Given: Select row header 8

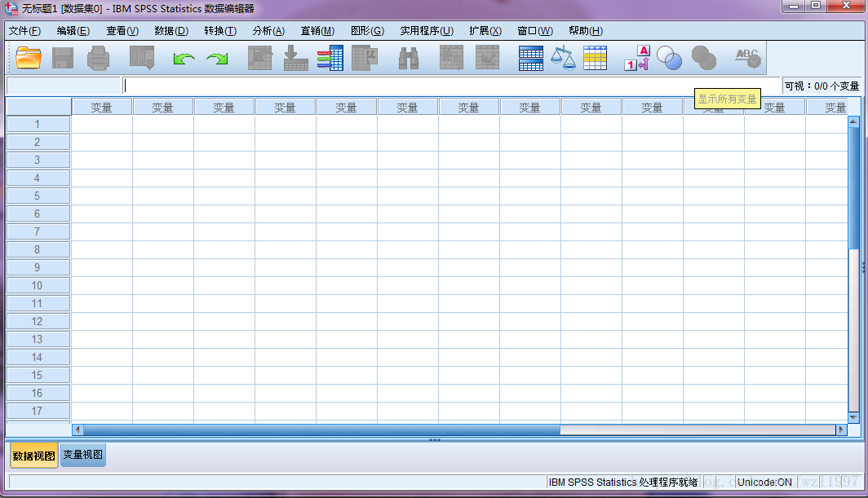Looking at the screenshot, I should pos(38,249).
